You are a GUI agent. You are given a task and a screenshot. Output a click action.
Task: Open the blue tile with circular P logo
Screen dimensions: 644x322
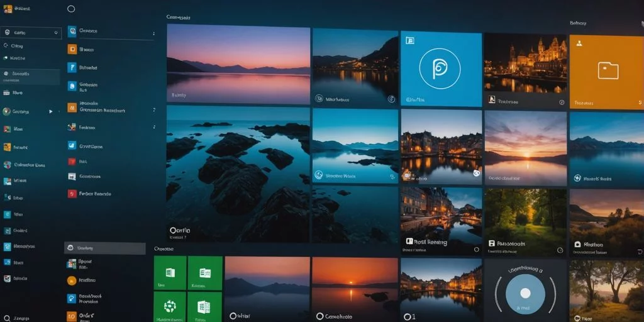pos(441,69)
